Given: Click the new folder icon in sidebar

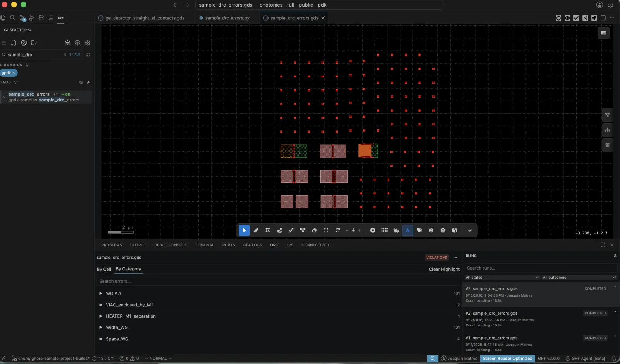Looking at the screenshot, I should click(34, 43).
